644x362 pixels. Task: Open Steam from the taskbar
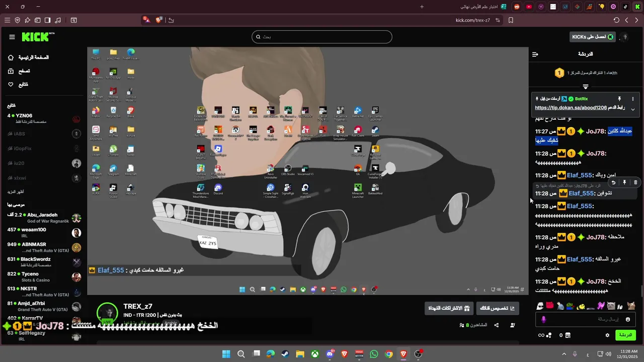285,354
